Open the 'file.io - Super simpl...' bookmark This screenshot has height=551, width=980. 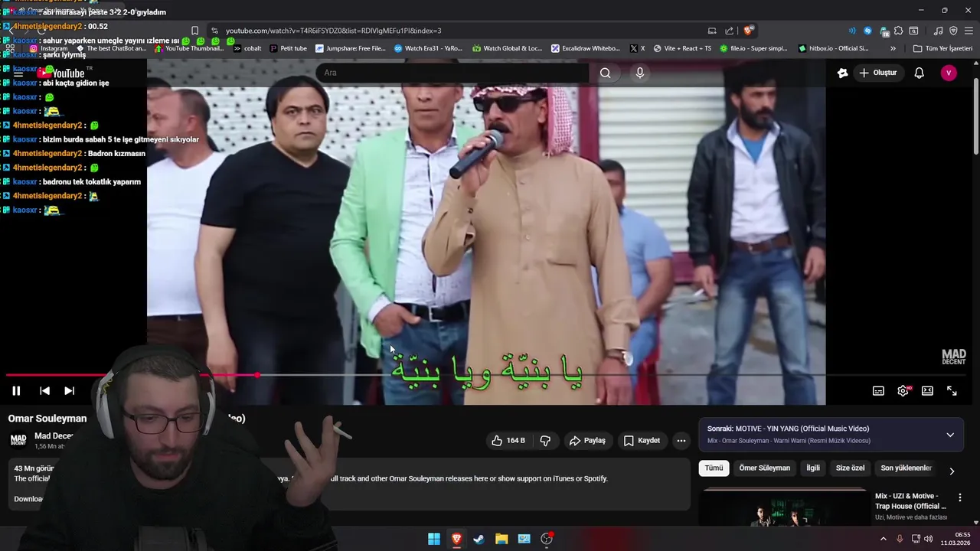tap(753, 48)
